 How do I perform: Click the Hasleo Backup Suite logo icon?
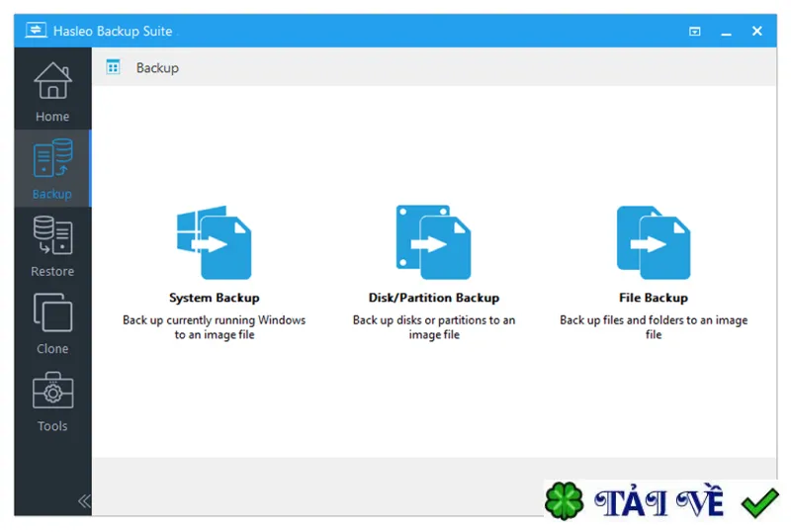[x=36, y=31]
